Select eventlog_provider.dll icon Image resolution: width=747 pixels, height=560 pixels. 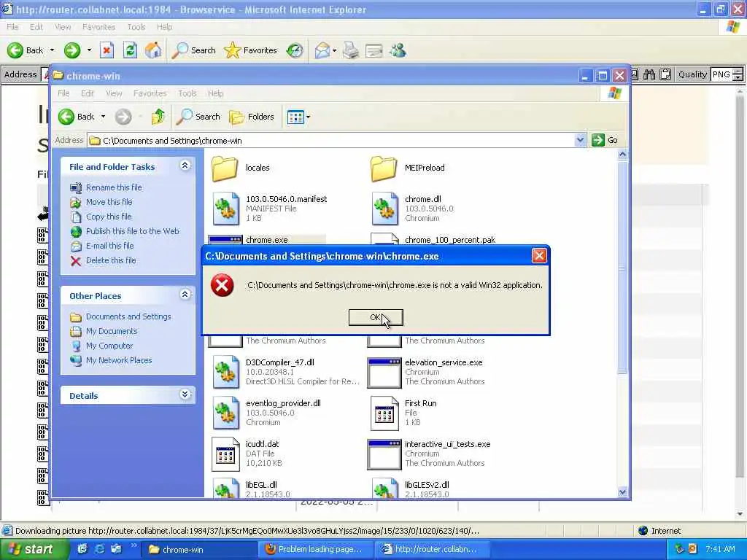[226, 413]
